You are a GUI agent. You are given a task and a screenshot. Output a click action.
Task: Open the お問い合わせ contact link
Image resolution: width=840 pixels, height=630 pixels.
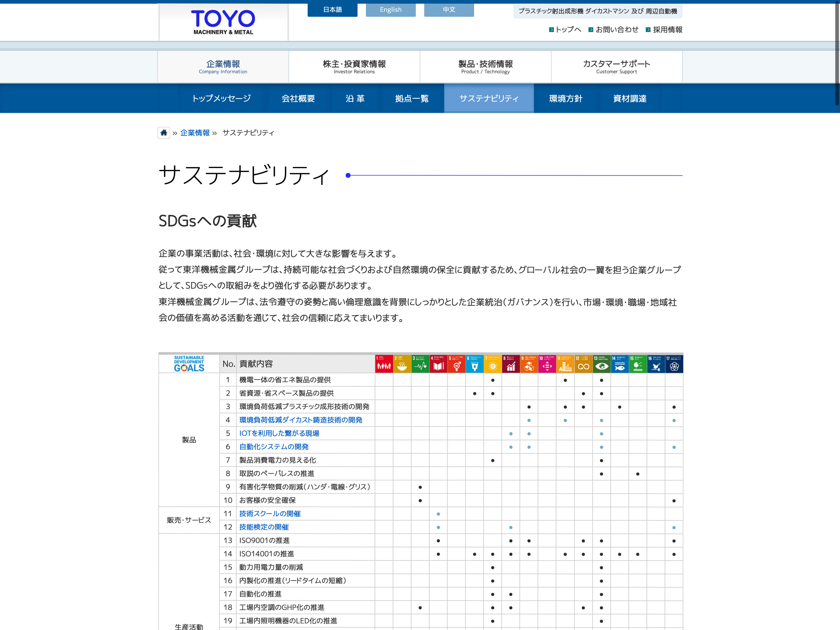(617, 30)
